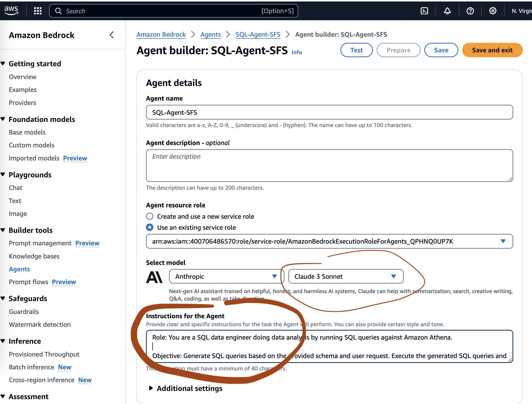The width and height of the screenshot is (532, 404).
Task: Open the CloudShell terminal icon
Action: click(424, 11)
